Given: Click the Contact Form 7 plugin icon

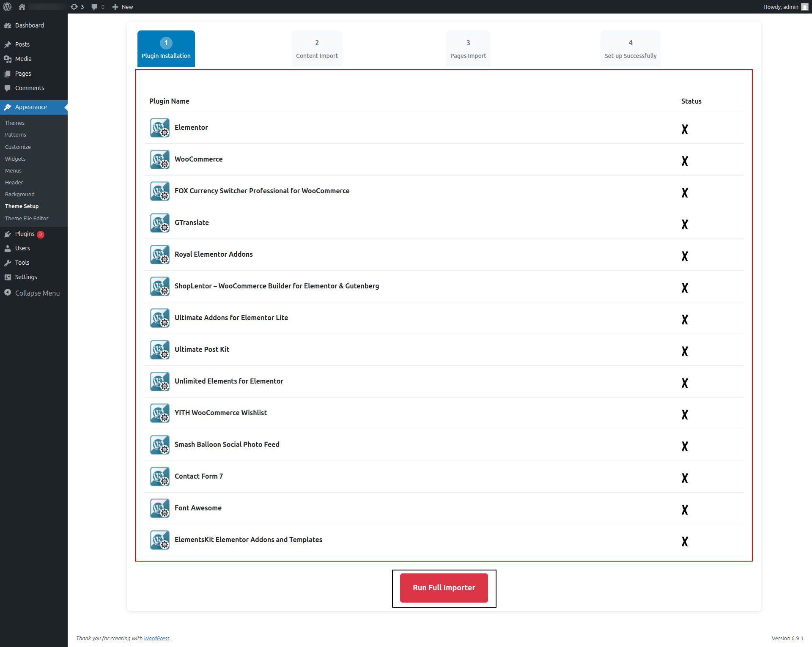Looking at the screenshot, I should pyautogui.click(x=160, y=477).
